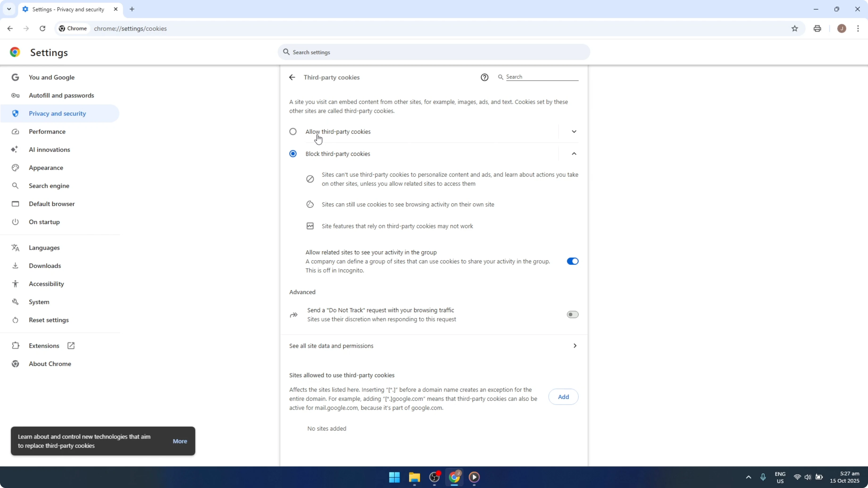Viewport: 868px width, 488px height.
Task: Click More about replacing third-party cookies
Action: pos(179,441)
